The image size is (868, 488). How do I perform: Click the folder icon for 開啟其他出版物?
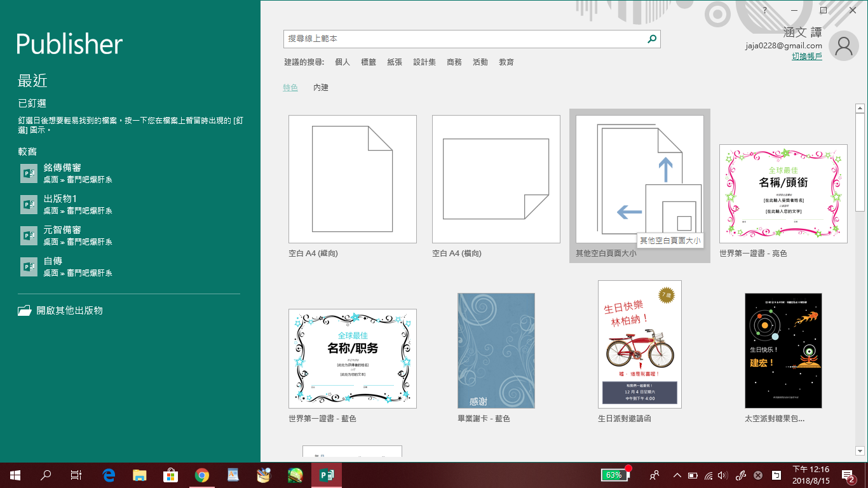[25, 311]
